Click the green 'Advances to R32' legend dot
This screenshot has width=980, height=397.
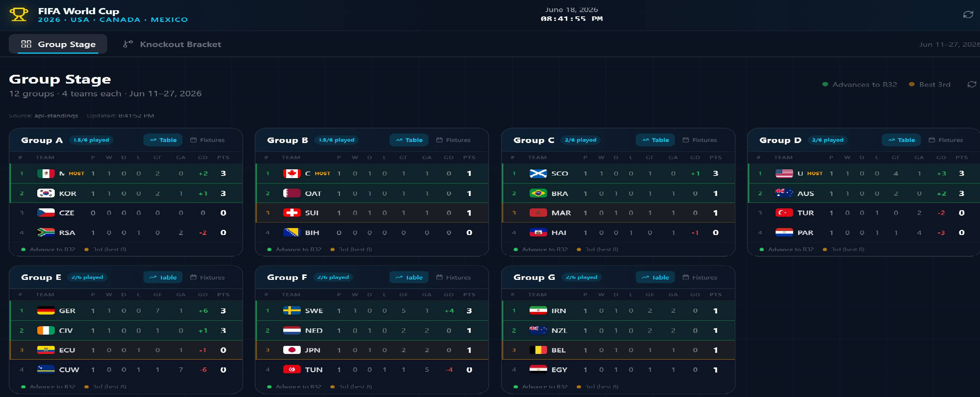coord(825,84)
